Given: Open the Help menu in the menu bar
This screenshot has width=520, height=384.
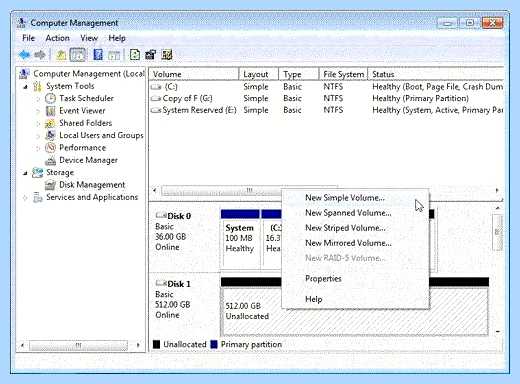Looking at the screenshot, I should pyautogui.click(x=117, y=38).
